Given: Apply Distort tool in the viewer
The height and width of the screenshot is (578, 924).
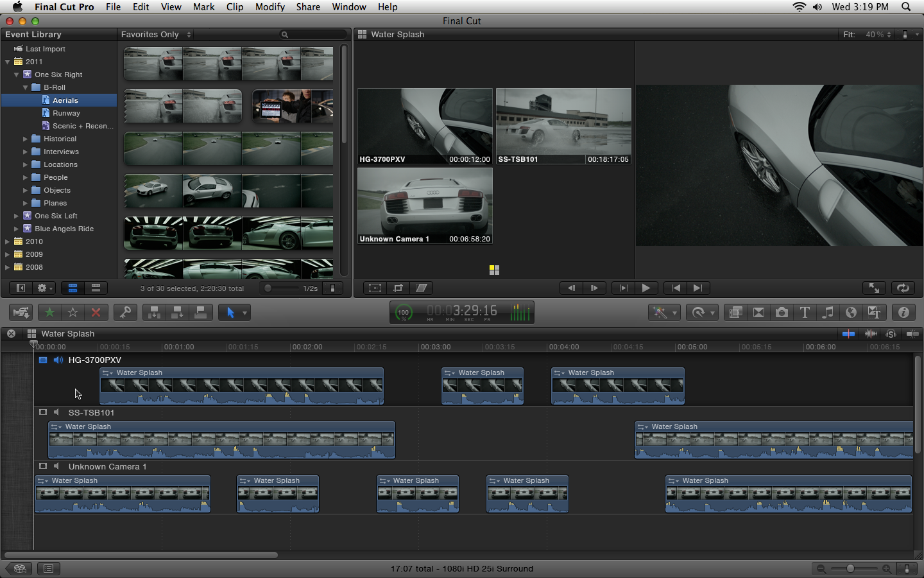Looking at the screenshot, I should click(422, 288).
